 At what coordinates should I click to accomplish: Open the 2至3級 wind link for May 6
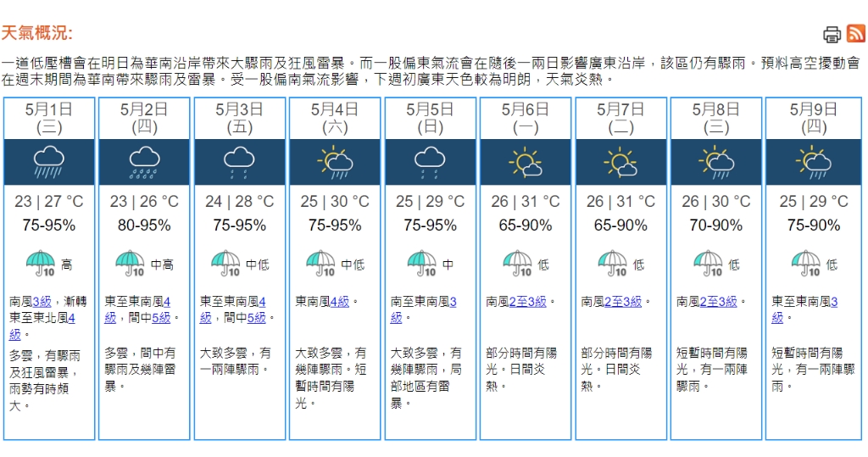coord(529,302)
